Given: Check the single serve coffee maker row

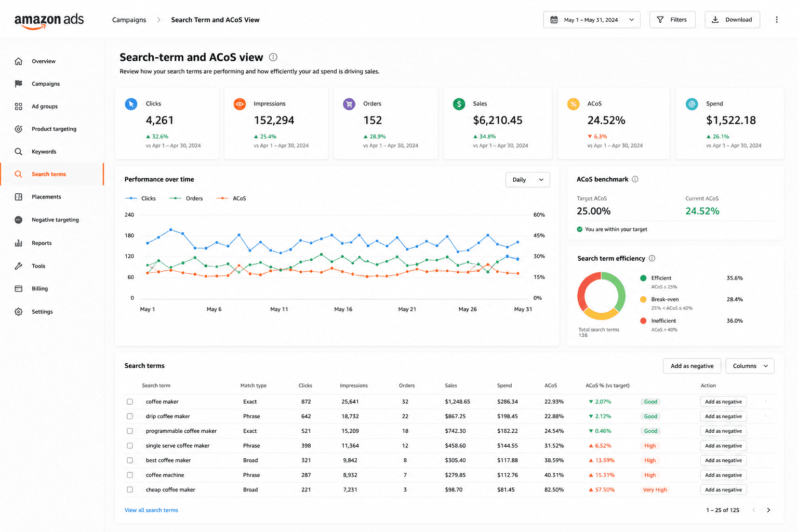Looking at the screenshot, I should tap(130, 446).
